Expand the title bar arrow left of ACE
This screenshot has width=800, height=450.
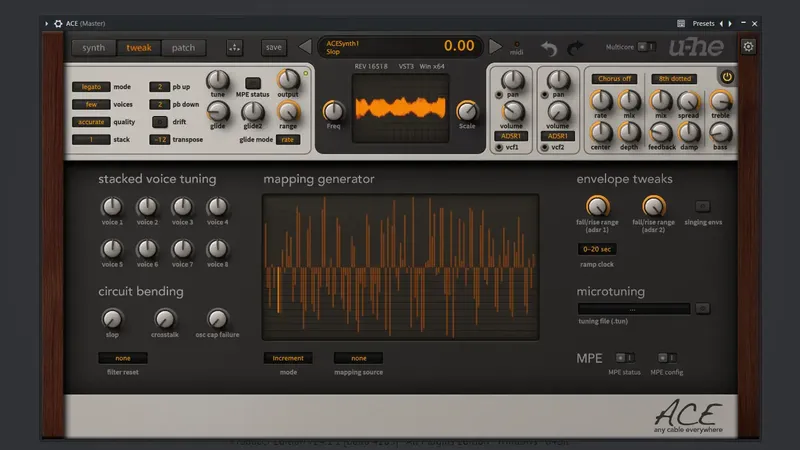(46, 23)
